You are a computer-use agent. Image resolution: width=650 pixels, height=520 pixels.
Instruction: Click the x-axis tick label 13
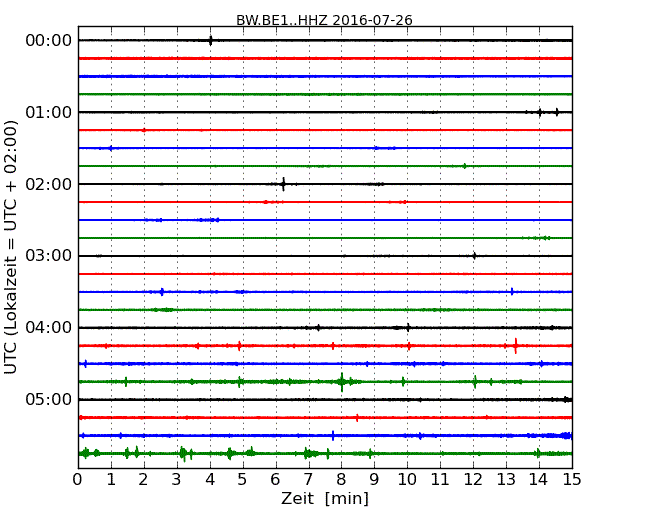click(x=506, y=480)
